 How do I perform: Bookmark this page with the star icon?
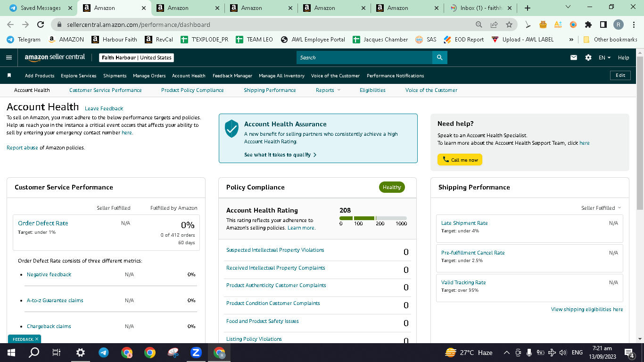click(x=509, y=25)
